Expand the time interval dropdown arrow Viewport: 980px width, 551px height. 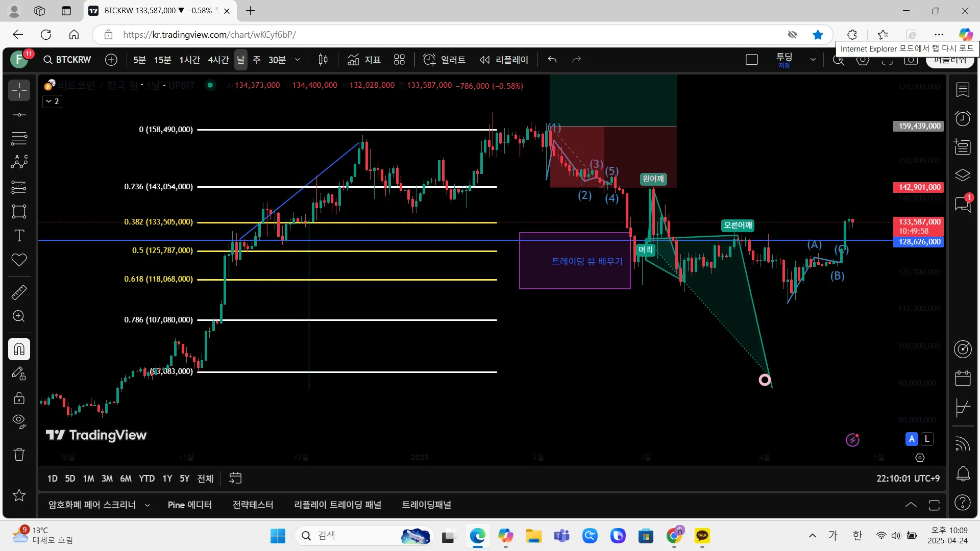[x=298, y=60]
